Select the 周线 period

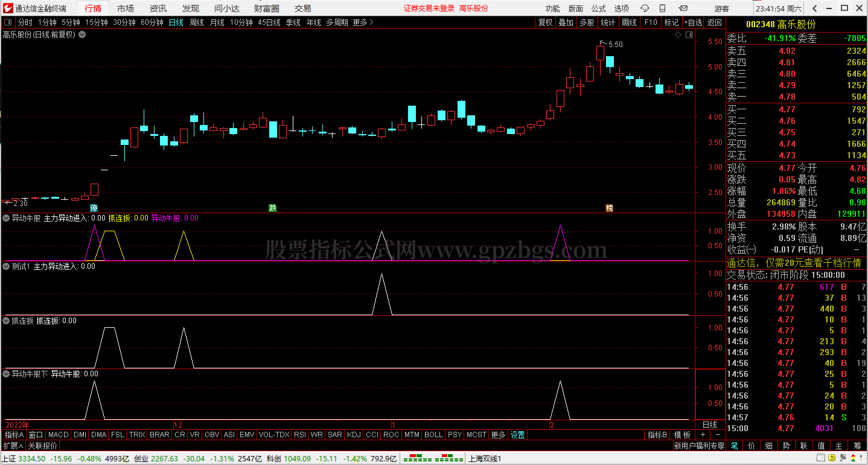point(197,22)
